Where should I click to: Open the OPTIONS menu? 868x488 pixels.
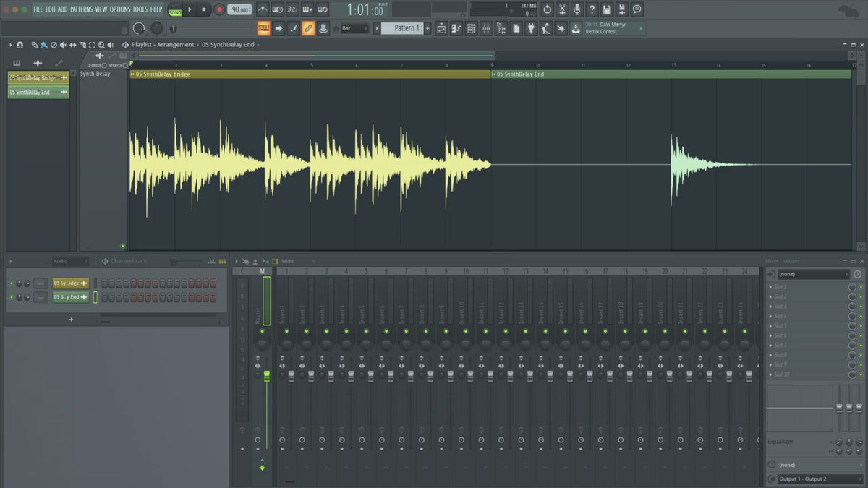coord(120,9)
